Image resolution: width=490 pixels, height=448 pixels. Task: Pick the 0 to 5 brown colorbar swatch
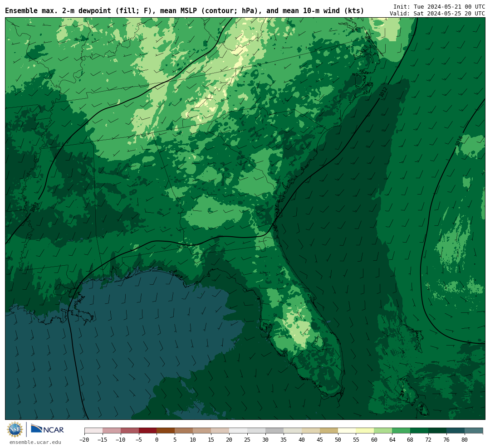(x=166, y=431)
